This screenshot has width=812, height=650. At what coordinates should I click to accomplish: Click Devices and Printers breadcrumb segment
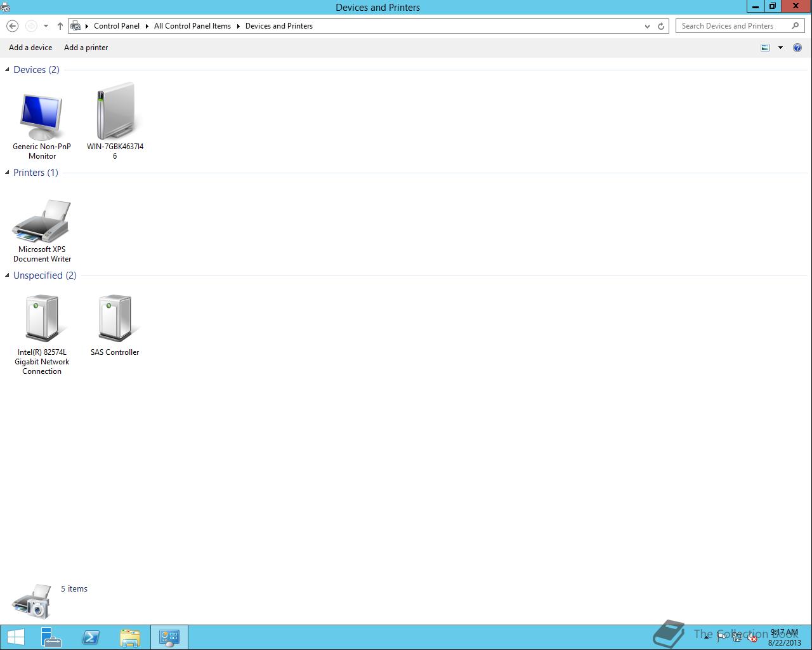coord(279,26)
